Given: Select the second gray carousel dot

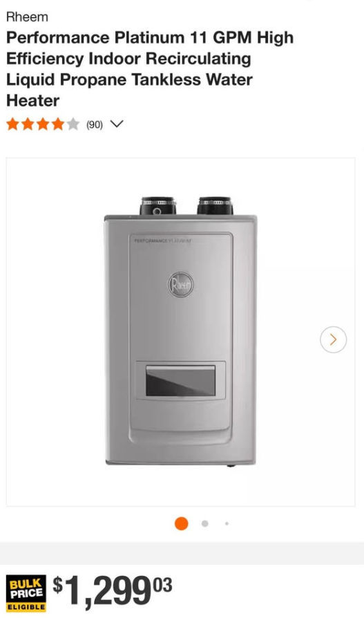Looking at the screenshot, I should (x=205, y=523).
